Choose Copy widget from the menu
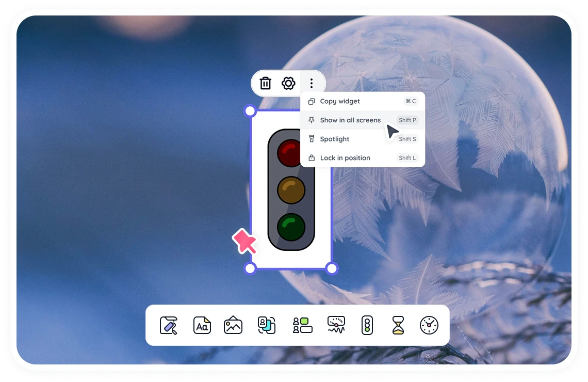Image resolution: width=588 pixels, height=382 pixels. click(x=340, y=101)
